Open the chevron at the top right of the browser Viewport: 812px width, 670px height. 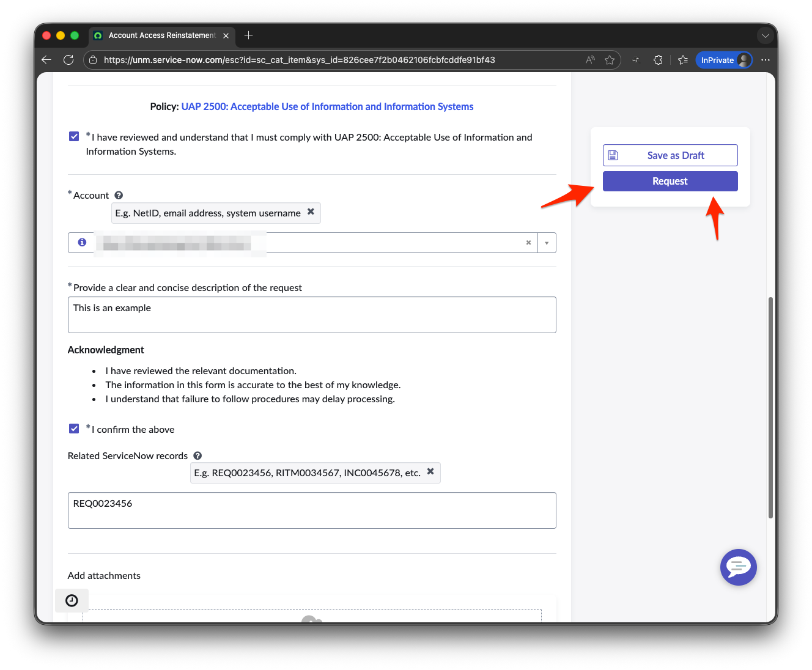coord(766,35)
